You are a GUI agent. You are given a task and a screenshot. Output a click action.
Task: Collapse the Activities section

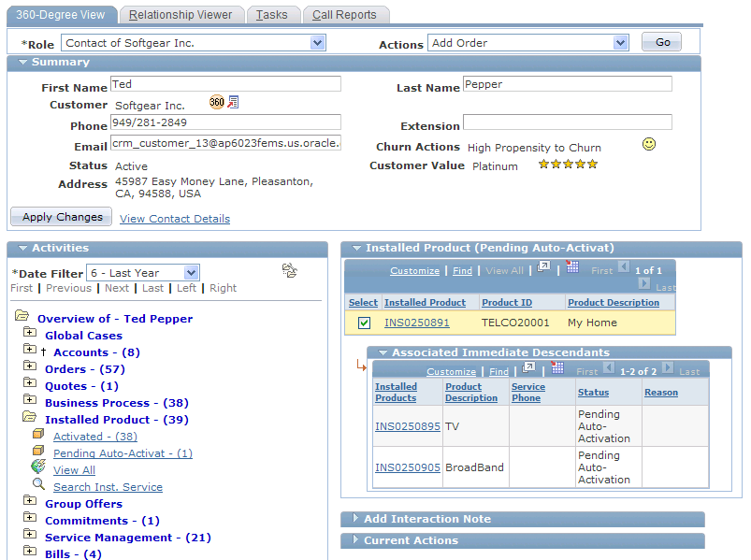tap(22, 248)
